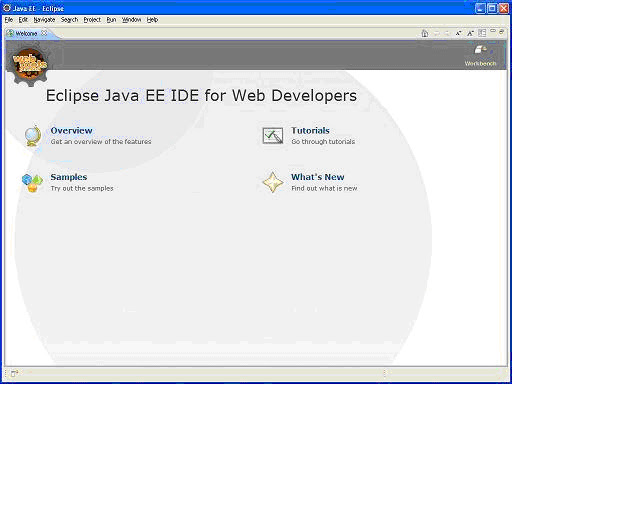Click the Samples shapes icon

coord(32,183)
